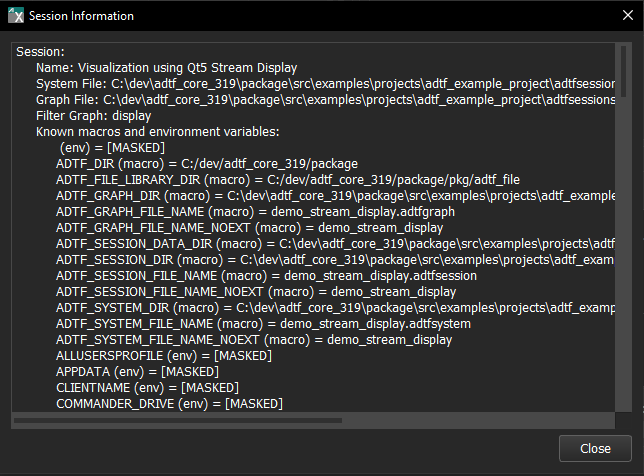Click the ADTF_SESSION_FILE_NAME demo_stream_display.adtfsession line
644x476 pixels.
267,276
